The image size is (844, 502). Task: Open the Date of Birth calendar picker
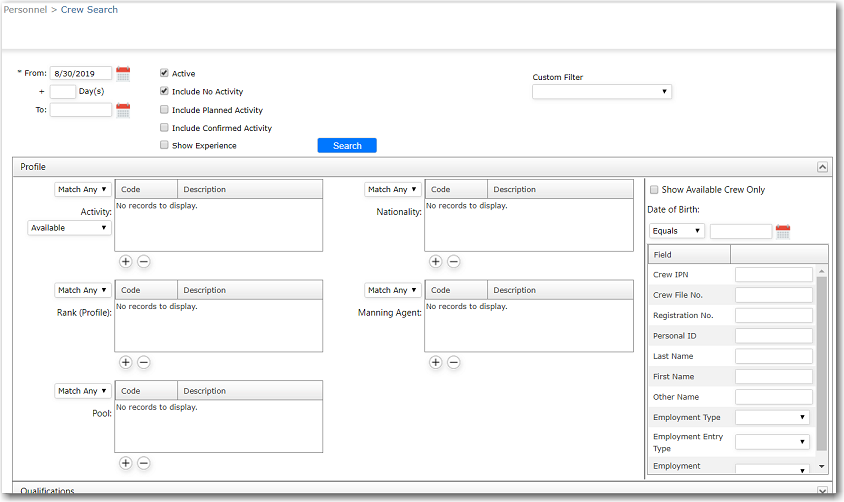[x=783, y=232]
